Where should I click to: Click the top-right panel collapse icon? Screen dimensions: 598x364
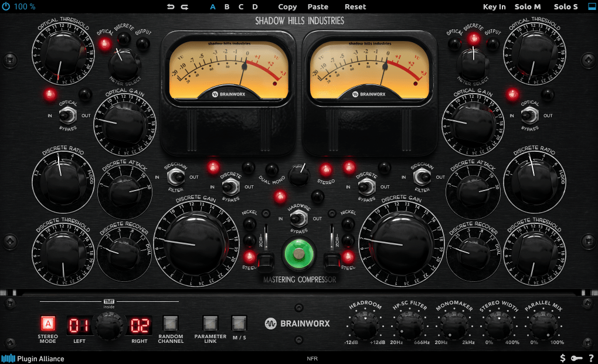[591, 7]
